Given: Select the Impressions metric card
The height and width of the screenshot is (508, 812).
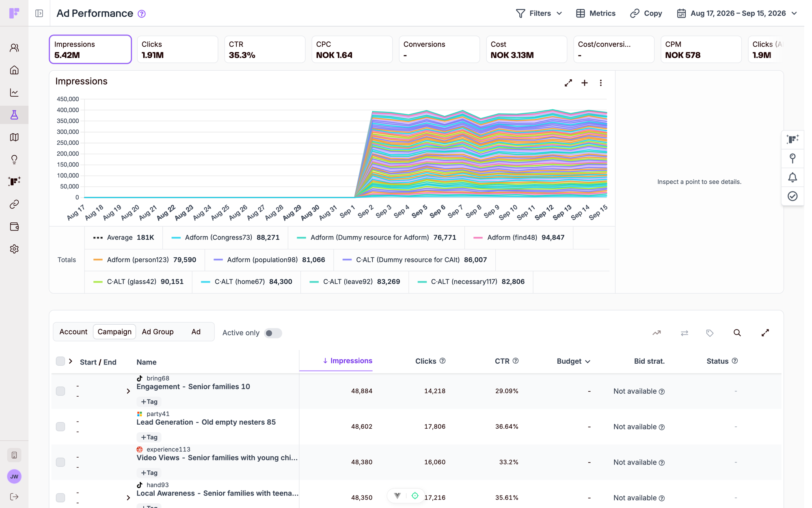Looking at the screenshot, I should tap(91, 49).
